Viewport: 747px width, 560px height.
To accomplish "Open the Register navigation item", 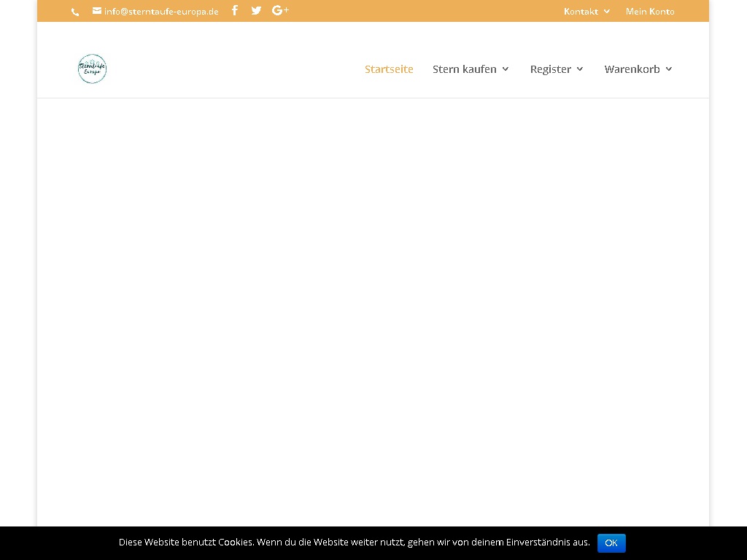I will pos(550,69).
